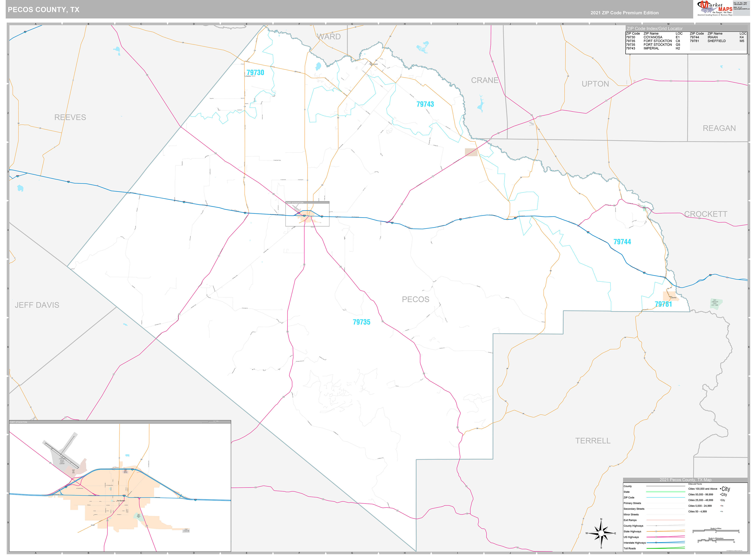
Task: Click the compass rose near the legend
Action: pos(601,533)
